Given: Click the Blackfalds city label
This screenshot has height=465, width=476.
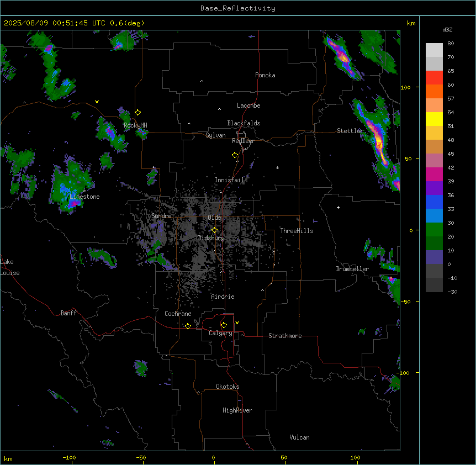Looking at the screenshot, I should 244,123.
